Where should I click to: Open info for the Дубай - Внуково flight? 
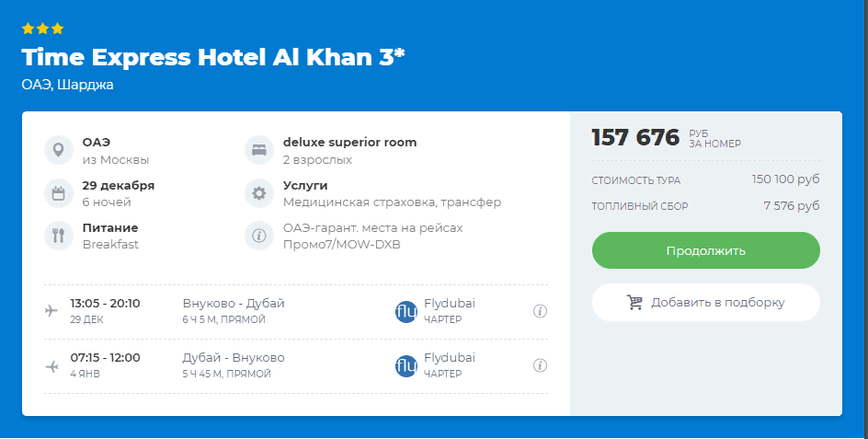coord(540,365)
